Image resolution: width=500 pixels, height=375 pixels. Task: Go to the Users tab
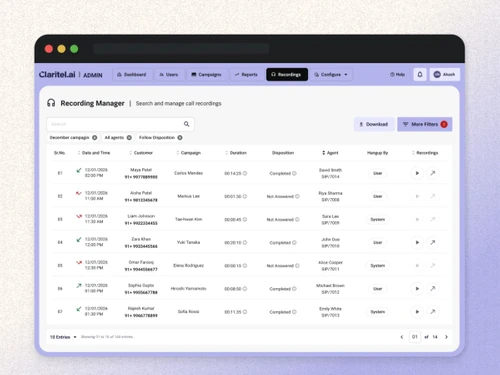click(169, 74)
